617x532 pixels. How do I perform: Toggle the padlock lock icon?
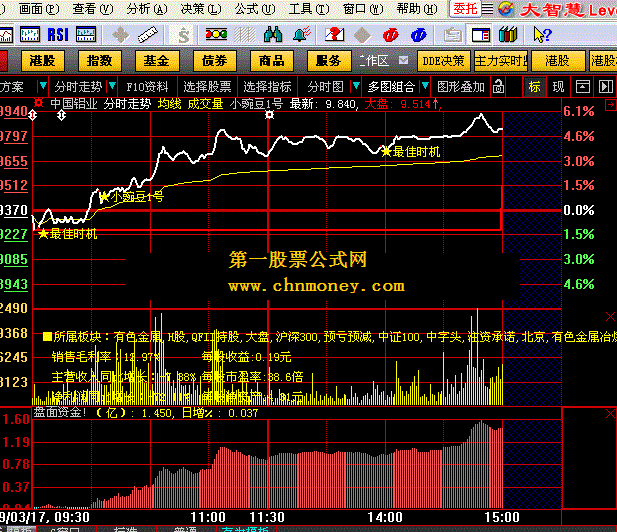(498, 87)
